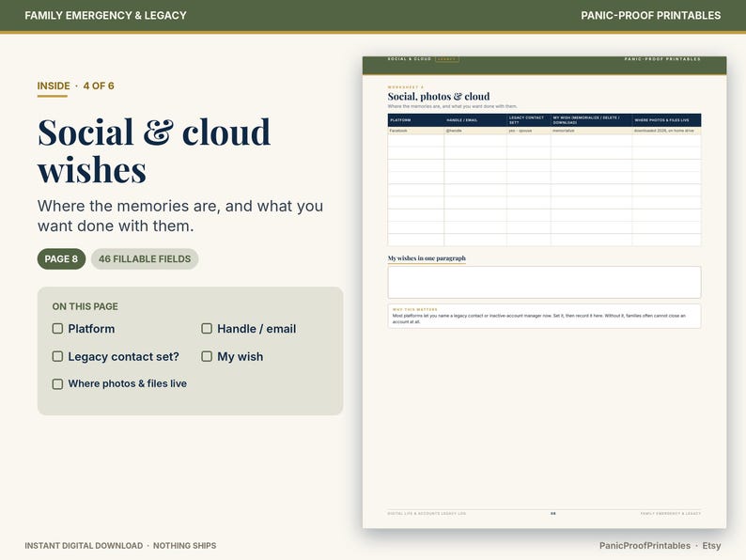The width and height of the screenshot is (746, 560).
Task: Click the PLATFORM column header in table
Action: [416, 120]
